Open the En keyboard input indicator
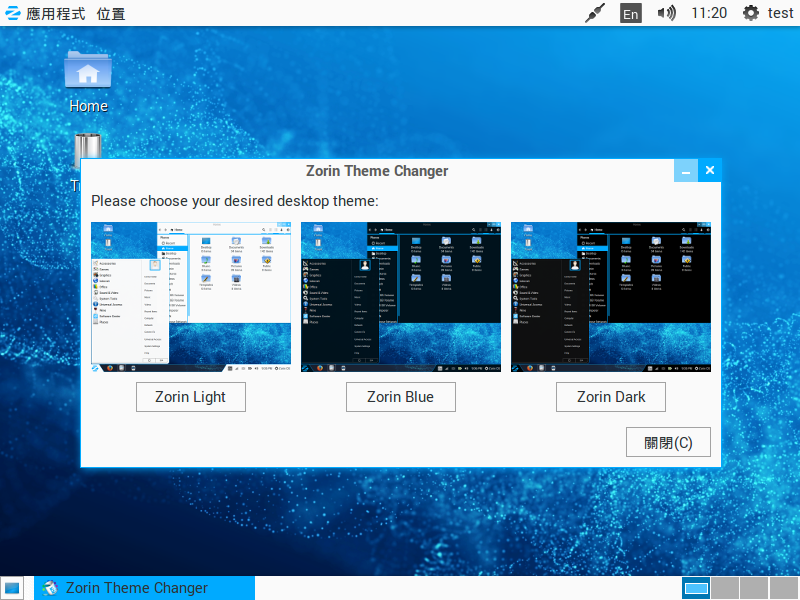This screenshot has height=600, width=800. tap(631, 13)
